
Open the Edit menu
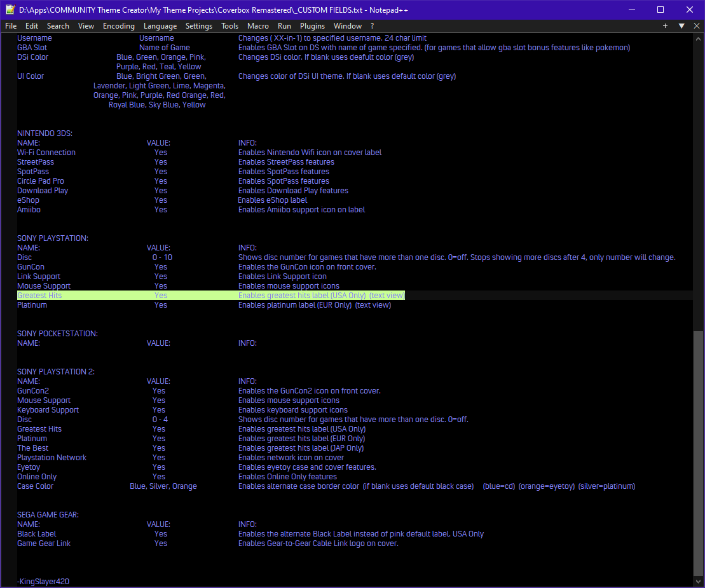tap(32, 26)
